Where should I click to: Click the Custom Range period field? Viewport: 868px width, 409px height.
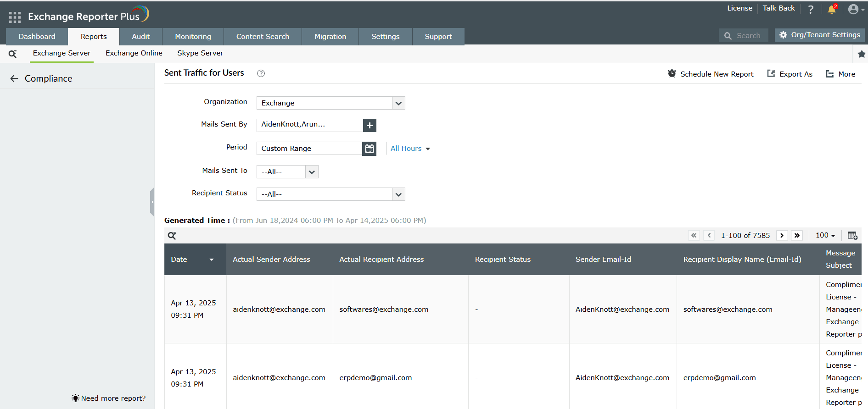[309, 149]
